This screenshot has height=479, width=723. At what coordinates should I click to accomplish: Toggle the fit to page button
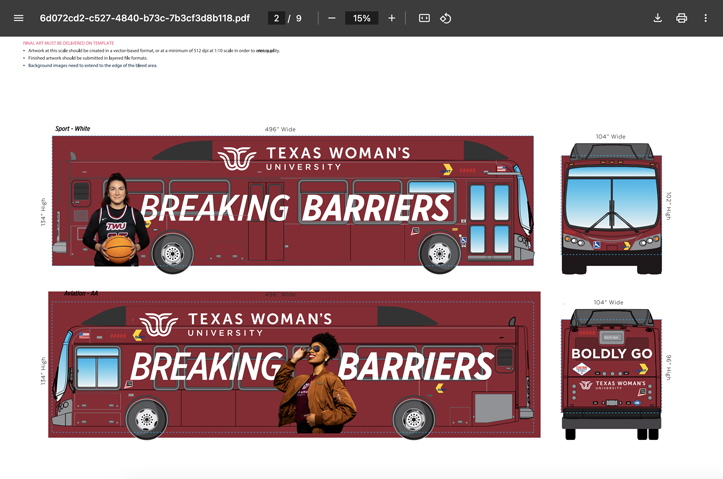point(424,18)
